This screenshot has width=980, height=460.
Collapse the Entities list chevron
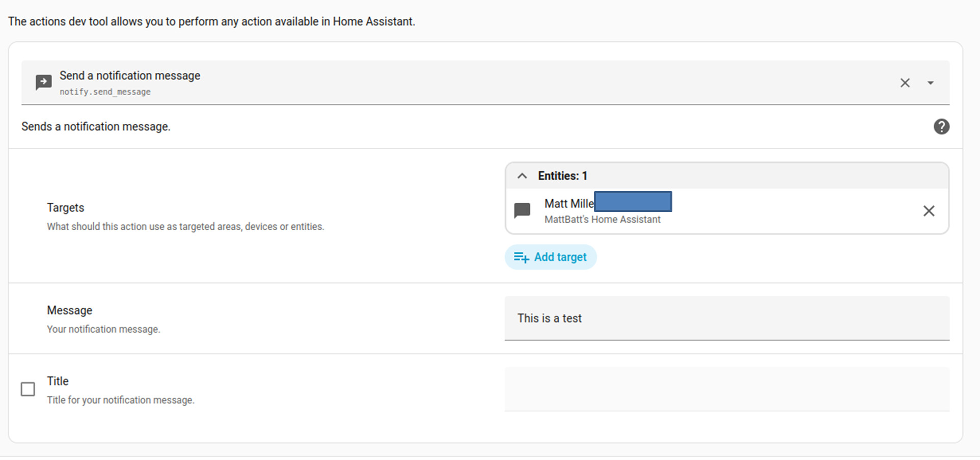pyautogui.click(x=522, y=176)
